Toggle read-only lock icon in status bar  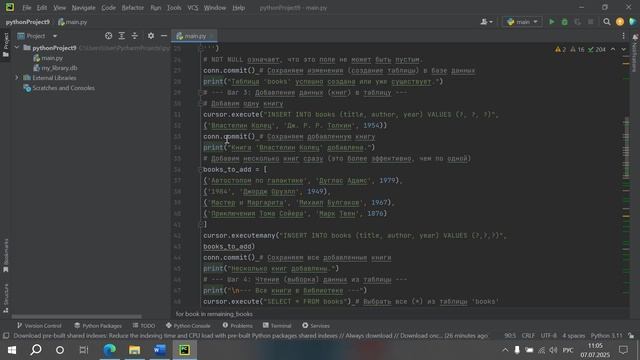tap(631, 336)
